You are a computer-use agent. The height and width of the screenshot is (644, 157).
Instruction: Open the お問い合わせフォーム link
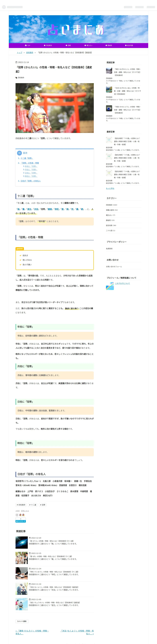pos(114,267)
